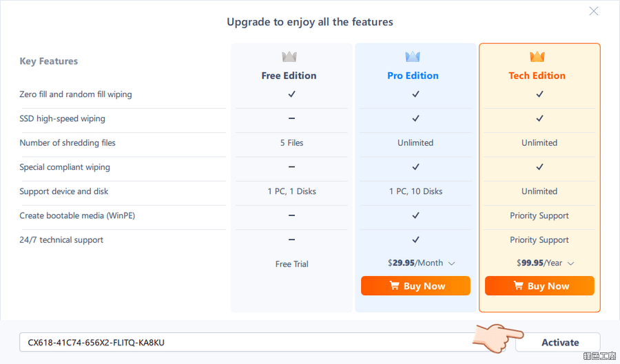Click the blue crown Pro Edition icon
The height and width of the screenshot is (364, 620).
(x=413, y=56)
